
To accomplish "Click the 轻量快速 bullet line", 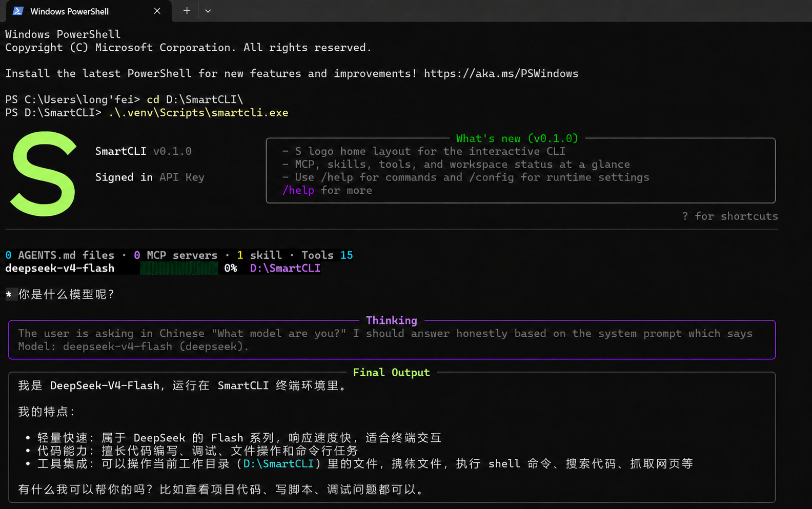I will 233,438.
